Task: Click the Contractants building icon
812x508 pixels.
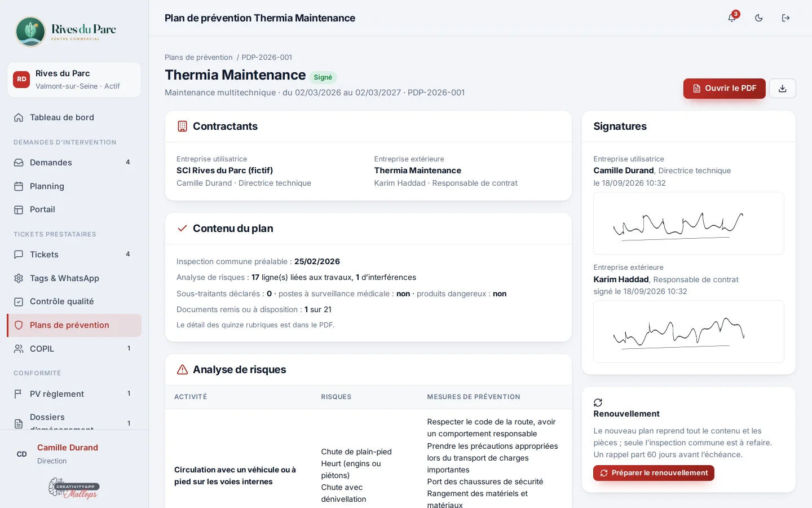Action: [182, 126]
